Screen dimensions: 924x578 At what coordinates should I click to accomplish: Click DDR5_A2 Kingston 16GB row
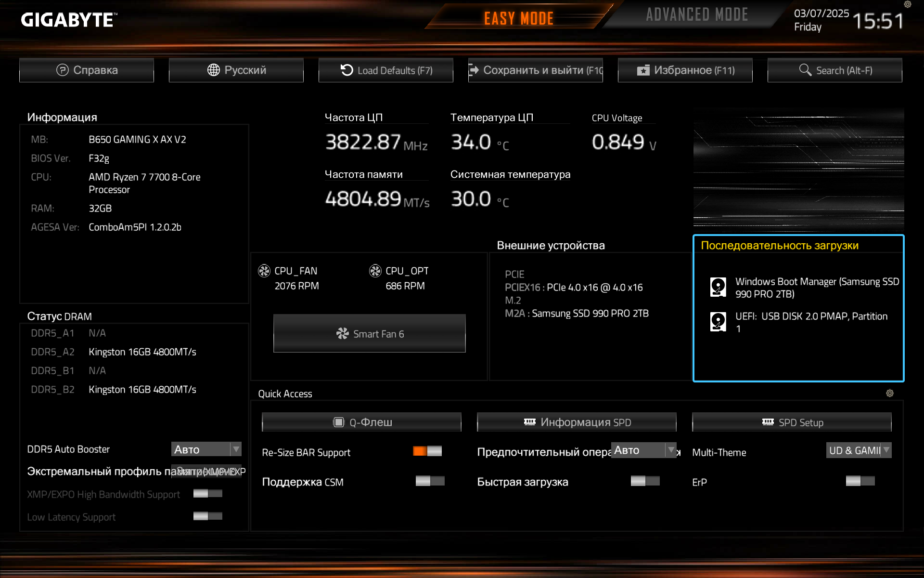point(114,352)
